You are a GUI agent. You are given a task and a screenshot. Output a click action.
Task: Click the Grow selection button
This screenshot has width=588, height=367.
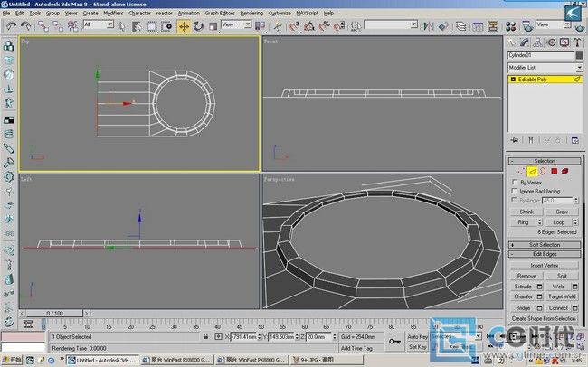pyautogui.click(x=562, y=212)
